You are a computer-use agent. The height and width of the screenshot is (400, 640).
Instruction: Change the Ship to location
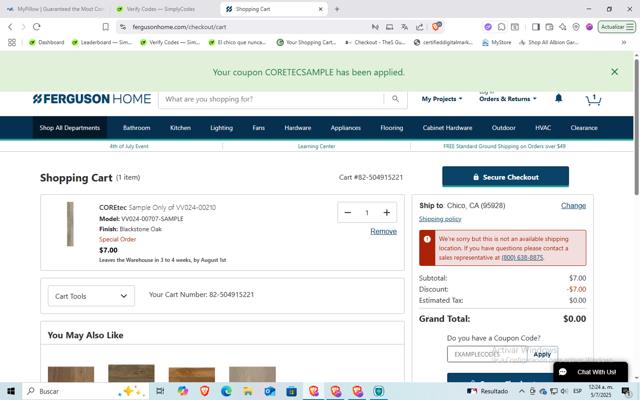tap(573, 206)
